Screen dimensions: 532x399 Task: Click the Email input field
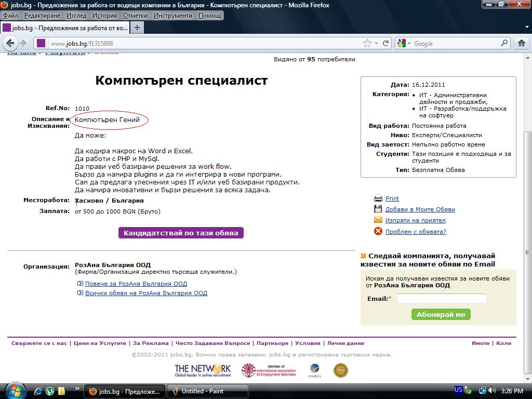(x=442, y=299)
